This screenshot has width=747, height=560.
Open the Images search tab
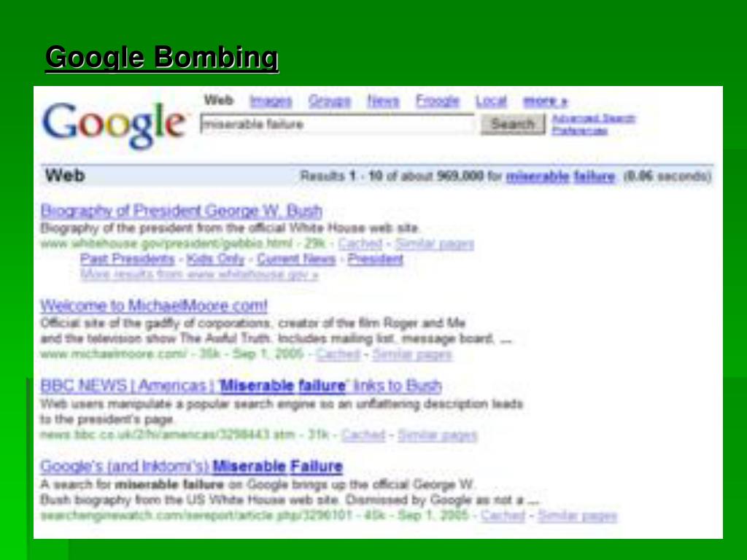(271, 101)
